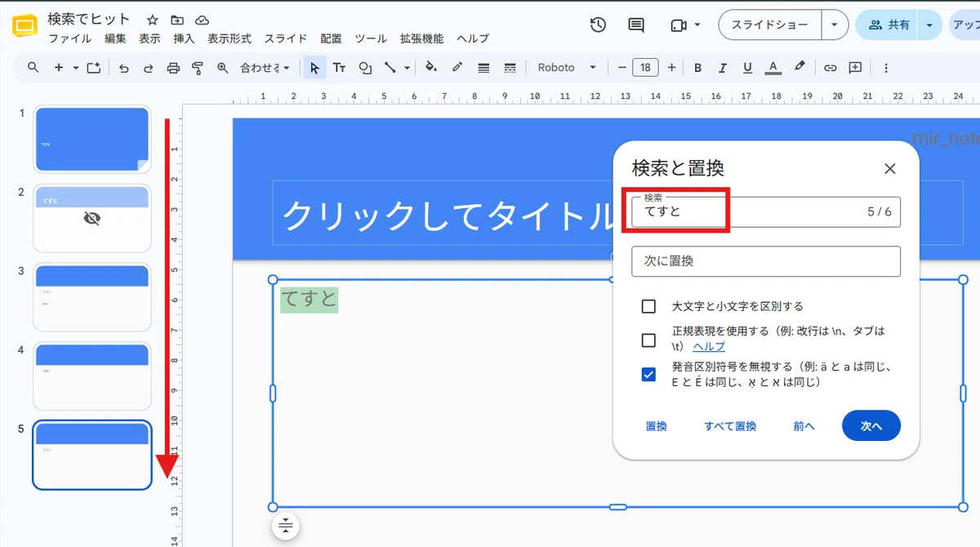This screenshot has height=547, width=980.
Task: Unhide slide 2 via its crossed-eye icon
Action: tap(92, 218)
